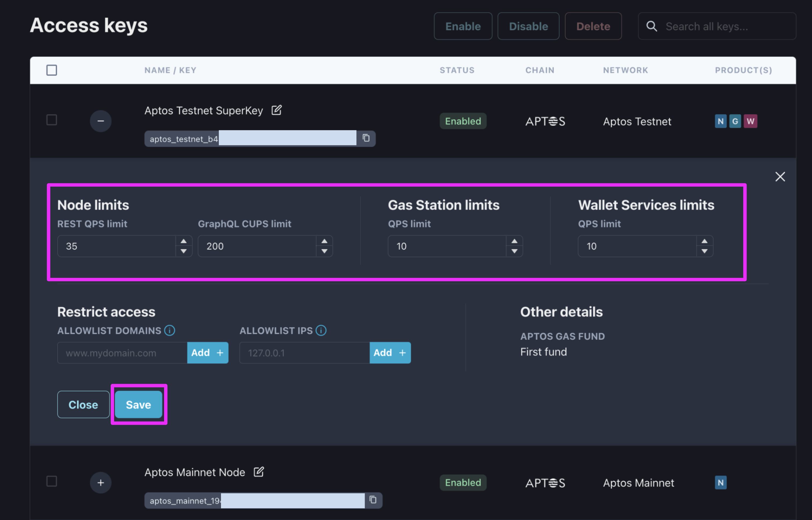
Task: Increase the REST QPS limit
Action: (x=184, y=241)
